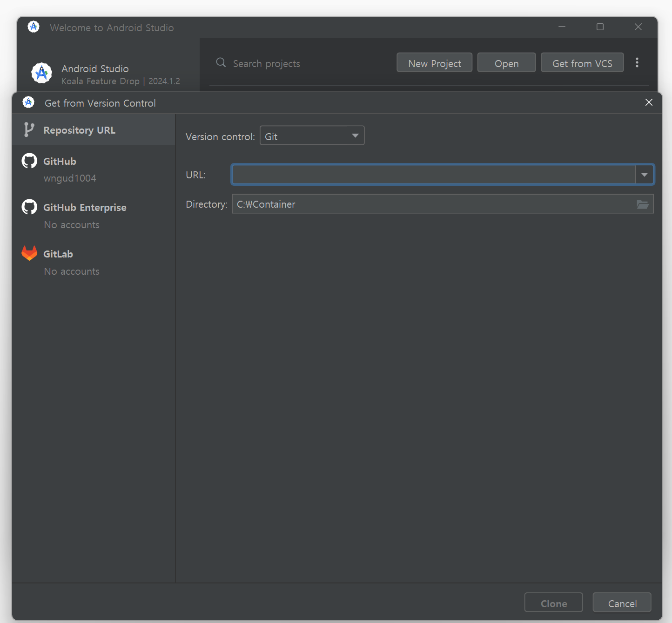Click the Welcome window title bar icon
Viewport: 672px width, 623px height.
pyautogui.click(x=34, y=27)
